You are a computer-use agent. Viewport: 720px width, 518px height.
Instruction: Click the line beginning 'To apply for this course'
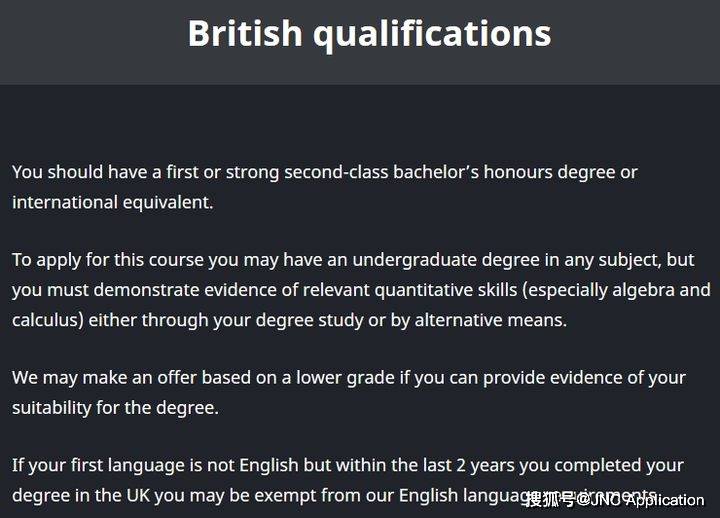353,260
